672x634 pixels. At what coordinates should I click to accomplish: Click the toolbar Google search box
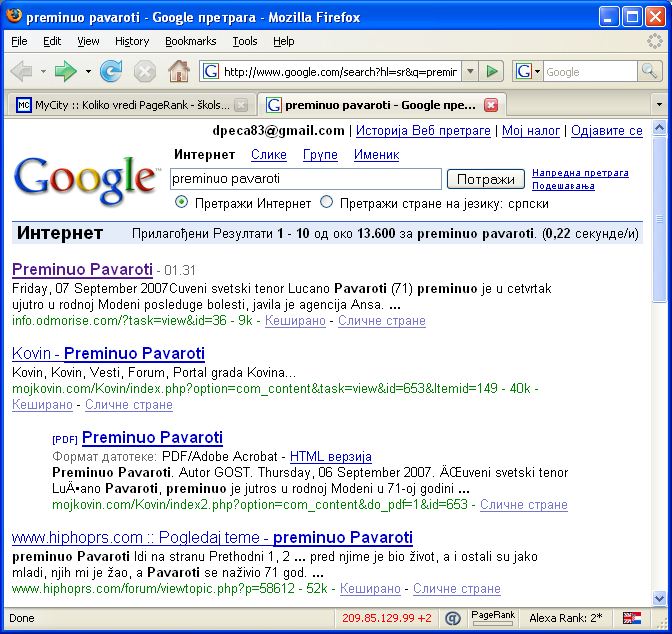click(x=590, y=72)
